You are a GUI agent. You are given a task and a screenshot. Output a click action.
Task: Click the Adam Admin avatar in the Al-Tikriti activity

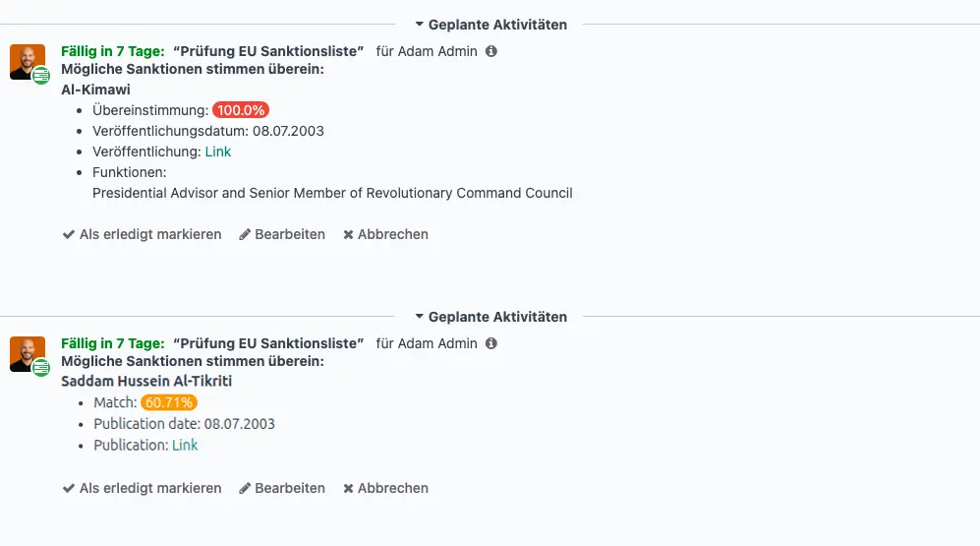coord(26,353)
